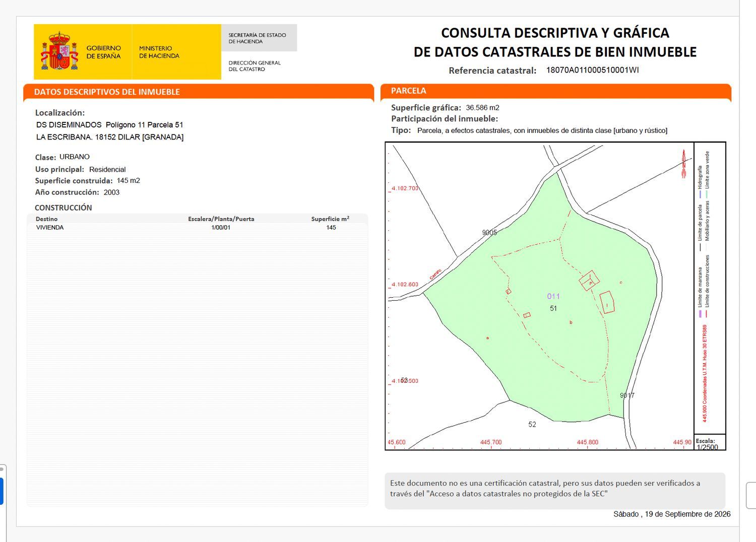
Task: Select the building outline marked I
Action: coord(607,302)
